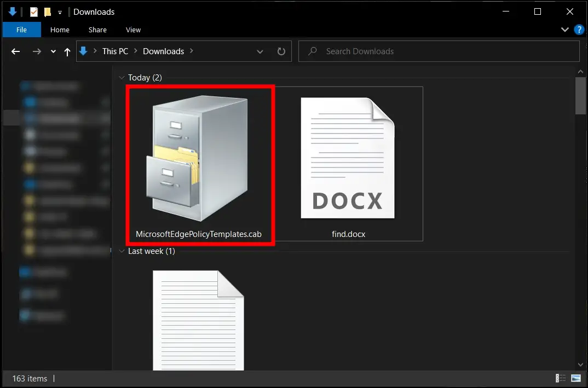Click the MicrosoftEdgePolicyTemplates.cab file name
The width and height of the screenshot is (588, 388).
[x=199, y=234]
